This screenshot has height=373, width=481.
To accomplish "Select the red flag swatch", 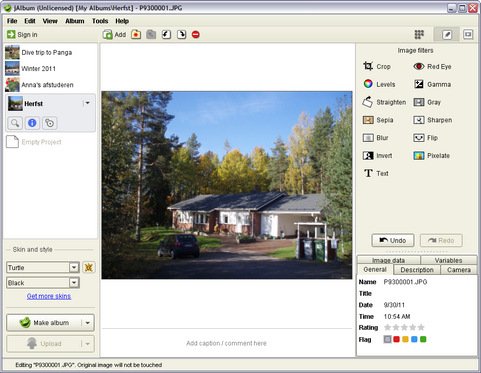I will [x=396, y=339].
